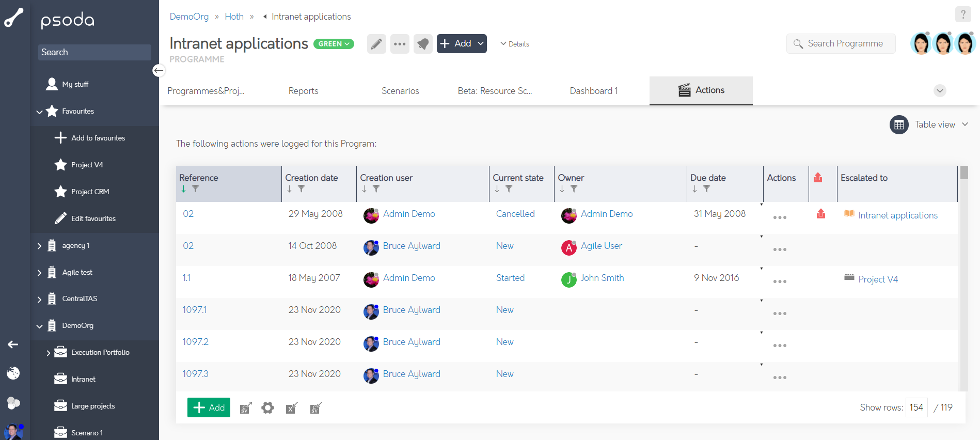Click the red escalate icon in row 02
This screenshot has width=980, height=440.
coord(820,214)
